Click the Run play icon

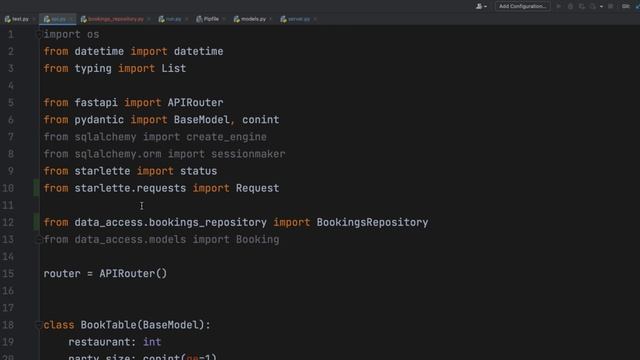(x=558, y=7)
